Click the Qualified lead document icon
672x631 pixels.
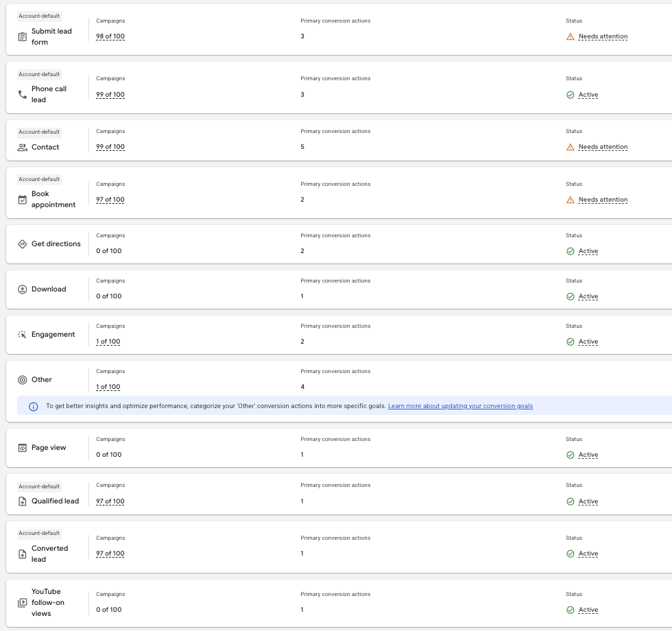(x=22, y=501)
